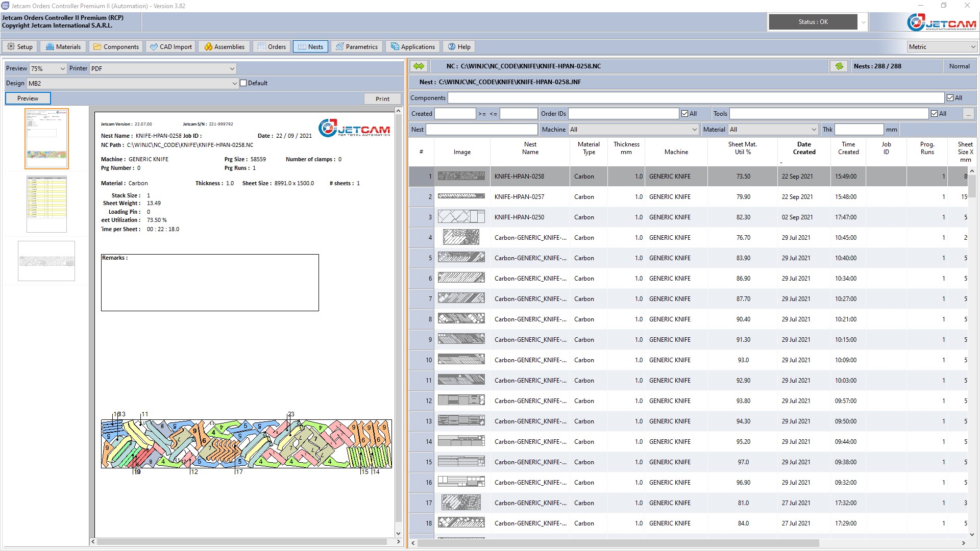The height and width of the screenshot is (551, 980).
Task: Uncheck the Components All checkbox
Action: pyautogui.click(x=950, y=98)
